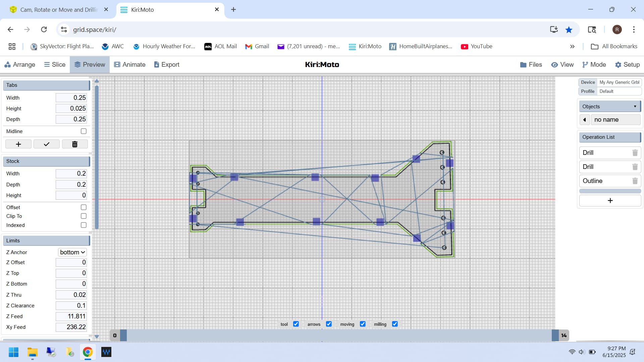Add new operation with plus button
The height and width of the screenshot is (362, 644).
coord(610,200)
